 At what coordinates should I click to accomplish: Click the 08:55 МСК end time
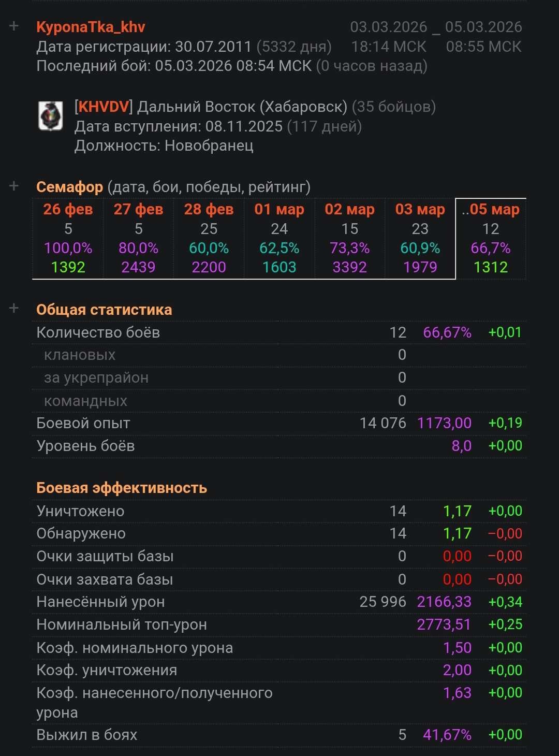(483, 47)
